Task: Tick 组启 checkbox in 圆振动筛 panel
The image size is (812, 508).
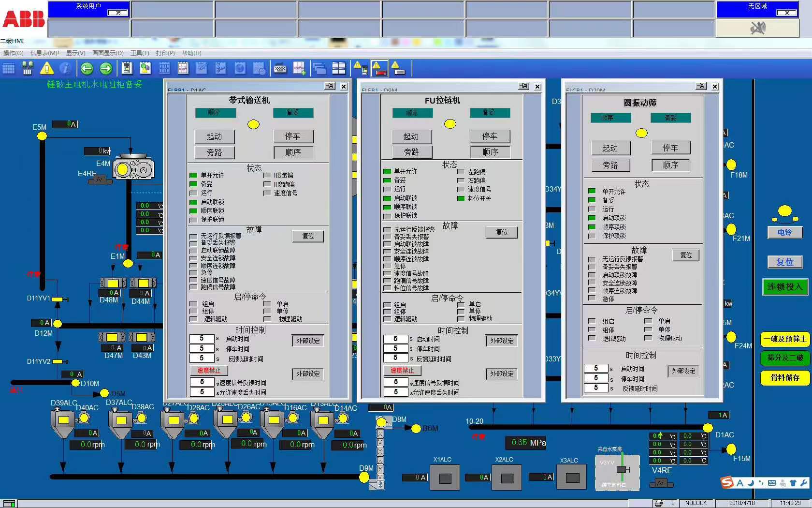Action: click(592, 321)
